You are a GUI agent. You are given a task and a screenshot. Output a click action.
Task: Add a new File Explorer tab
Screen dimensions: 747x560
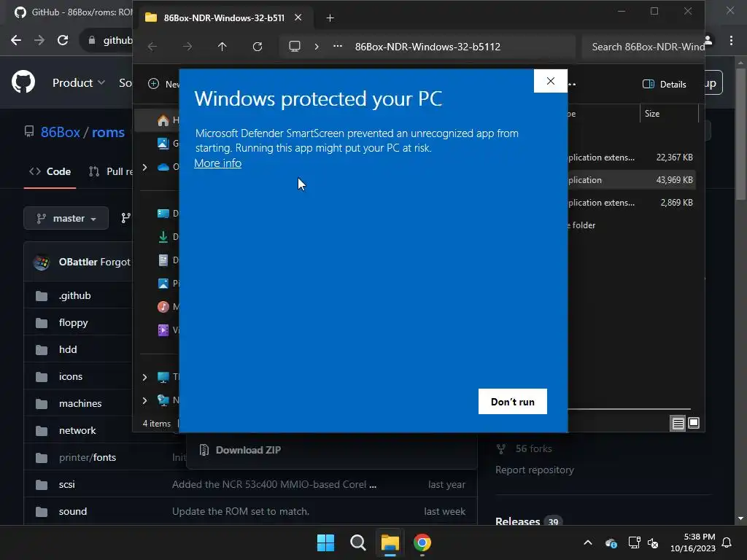[330, 18]
